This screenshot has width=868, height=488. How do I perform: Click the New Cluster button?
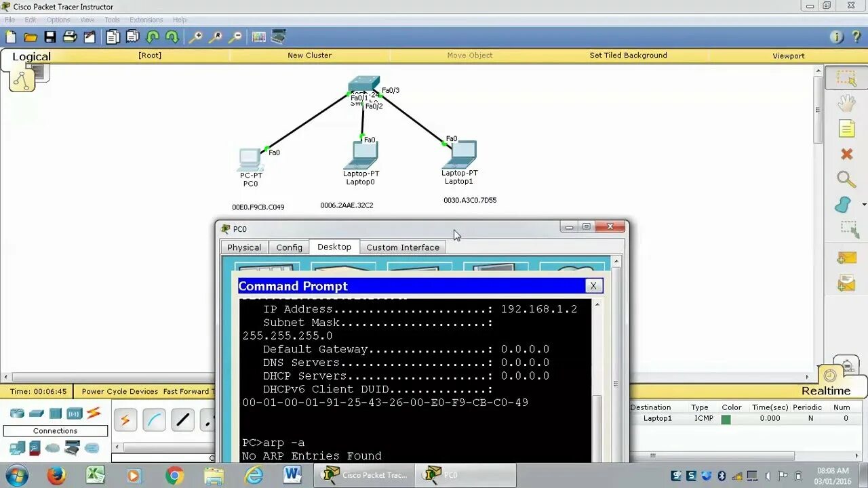point(309,56)
